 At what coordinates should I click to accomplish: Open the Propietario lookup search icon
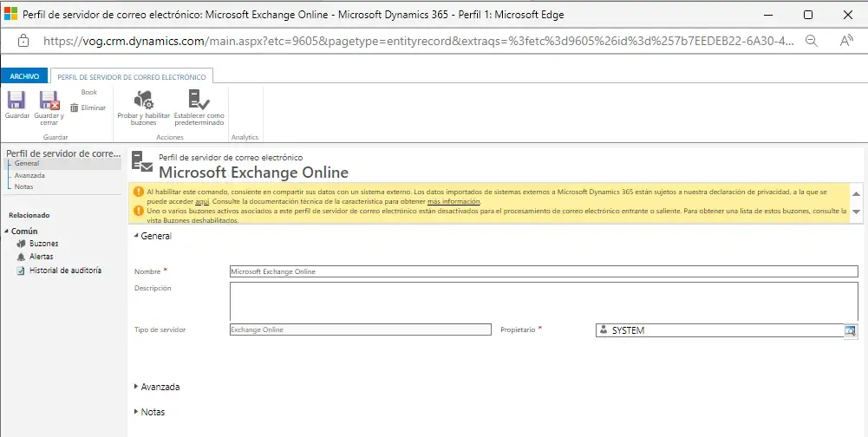850,330
